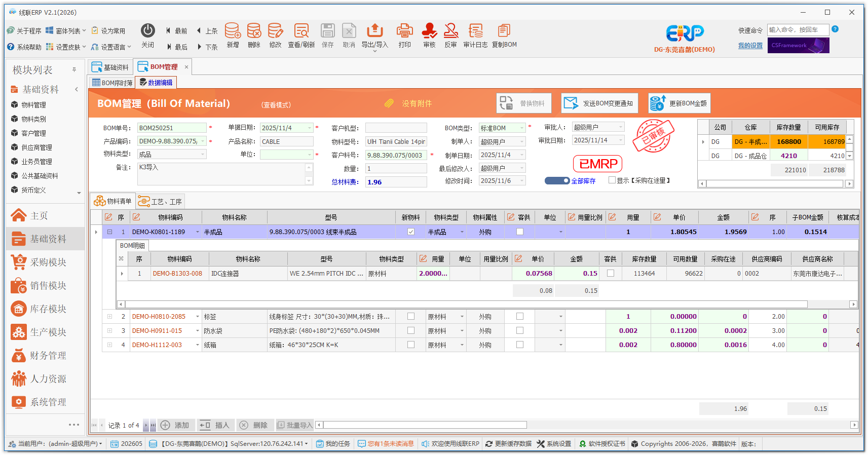
Task: Open the BOM类型 dropdown
Action: (521, 128)
